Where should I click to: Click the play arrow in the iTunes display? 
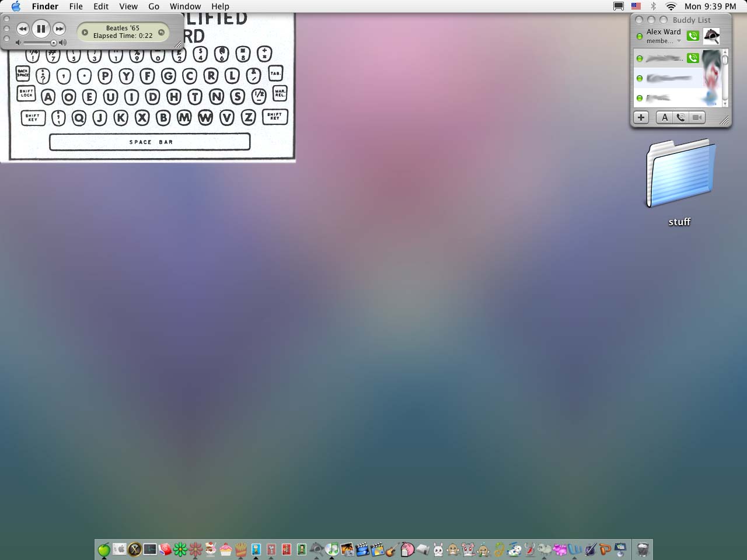coord(85,33)
